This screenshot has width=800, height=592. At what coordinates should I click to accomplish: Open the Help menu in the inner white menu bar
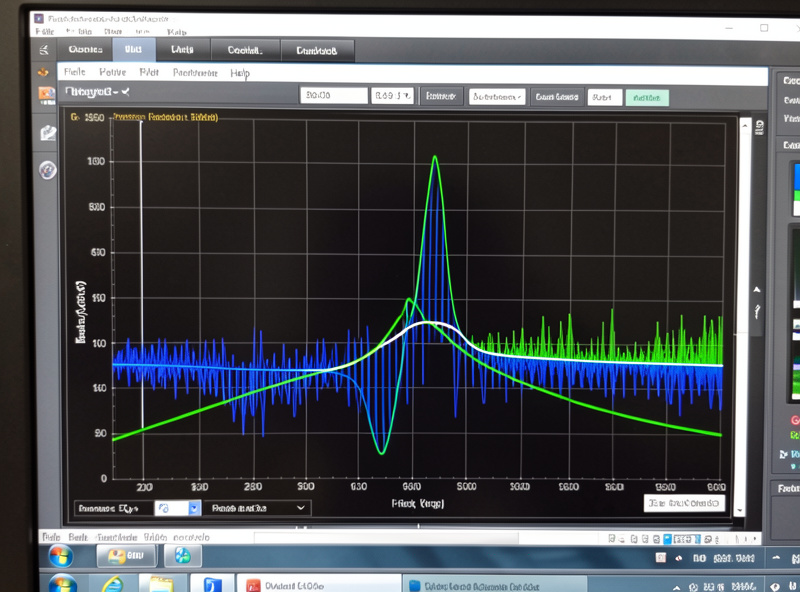(240, 72)
